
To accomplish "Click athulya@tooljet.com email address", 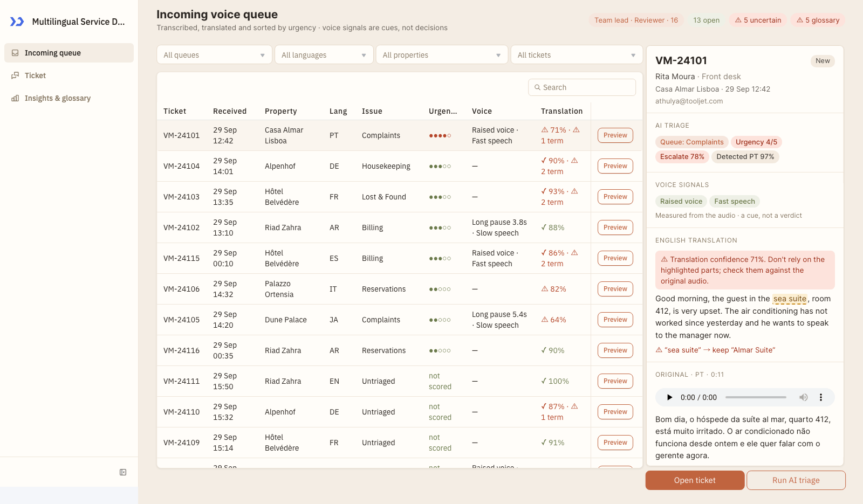I will click(x=689, y=101).
